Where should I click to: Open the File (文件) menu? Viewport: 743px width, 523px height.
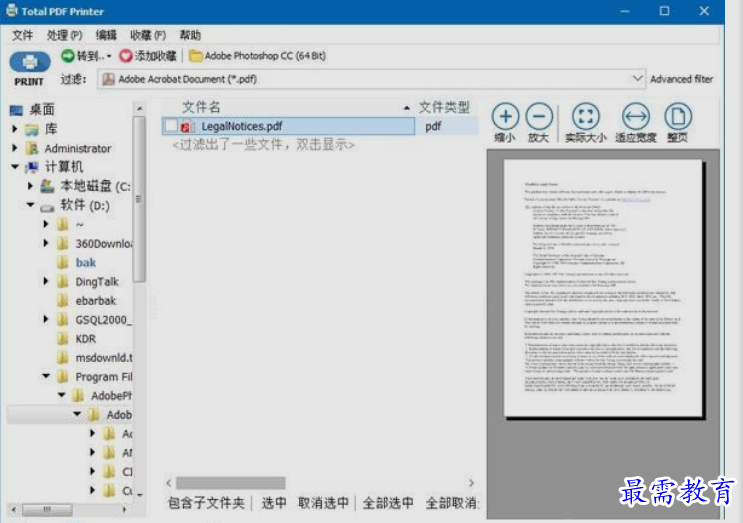tap(22, 35)
